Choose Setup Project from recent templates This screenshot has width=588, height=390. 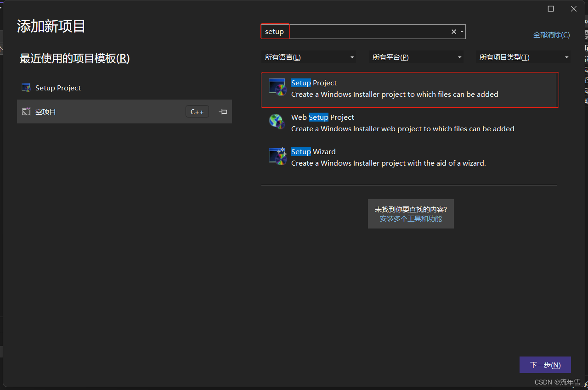[124, 88]
